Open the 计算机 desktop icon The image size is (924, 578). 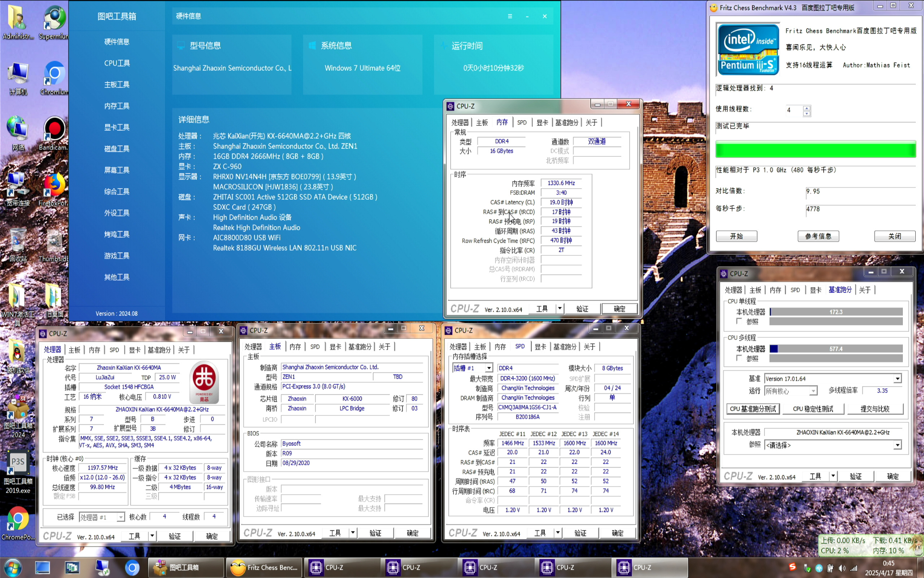pos(18,79)
